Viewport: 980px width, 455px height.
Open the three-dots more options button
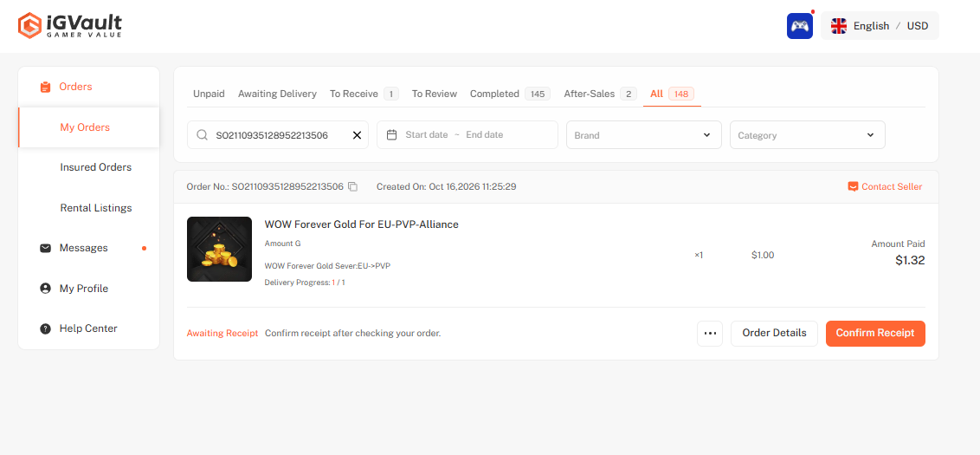tap(709, 333)
